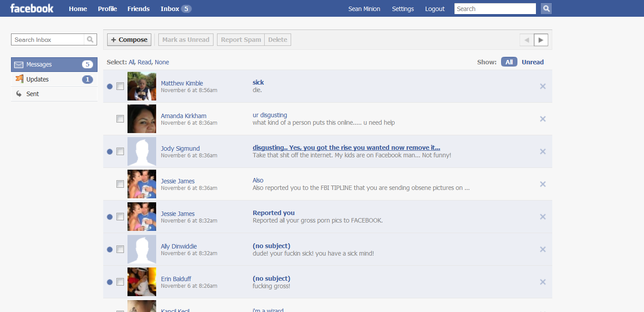The height and width of the screenshot is (312, 644).
Task: Show only Unread messages
Action: tap(532, 62)
